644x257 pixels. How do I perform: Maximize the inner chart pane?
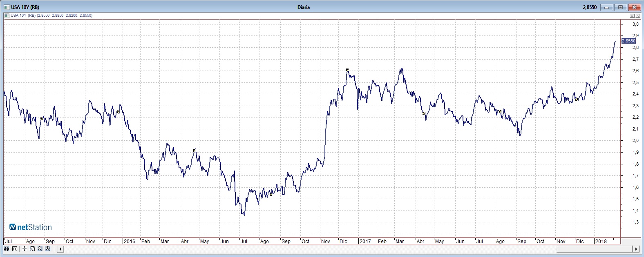[x=632, y=16]
